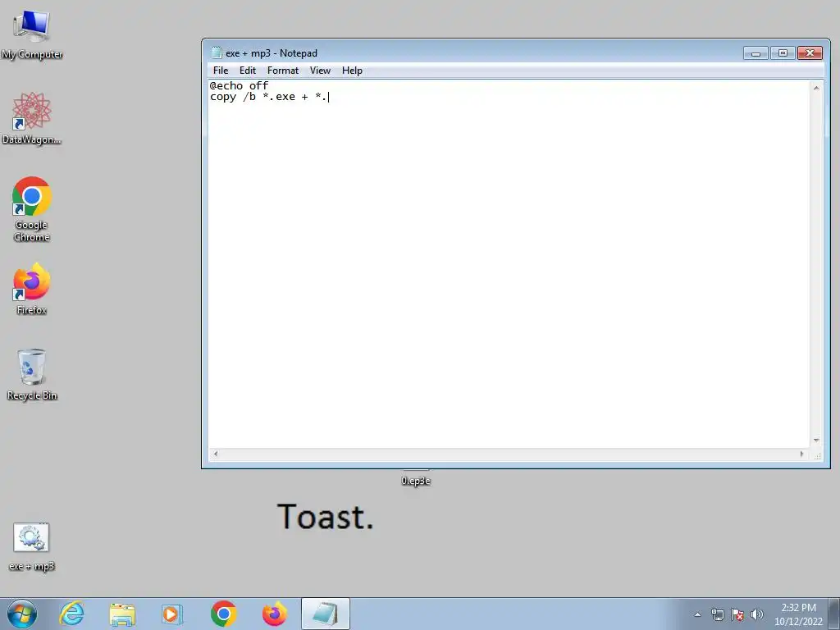Select the Firefox desktop shortcut
Viewport: 840px width, 630px height.
pos(32,290)
